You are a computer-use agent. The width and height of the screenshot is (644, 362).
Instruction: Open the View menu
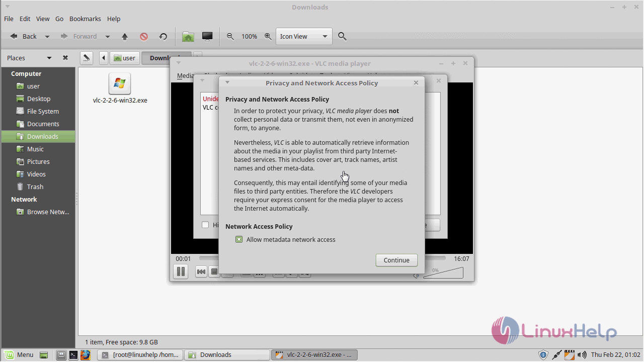tap(43, 19)
